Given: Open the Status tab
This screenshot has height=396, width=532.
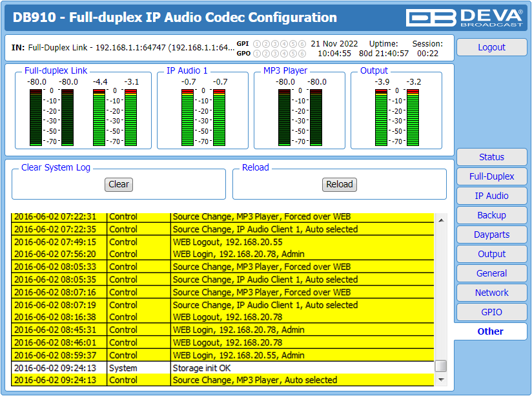Looking at the screenshot, I should 491,157.
